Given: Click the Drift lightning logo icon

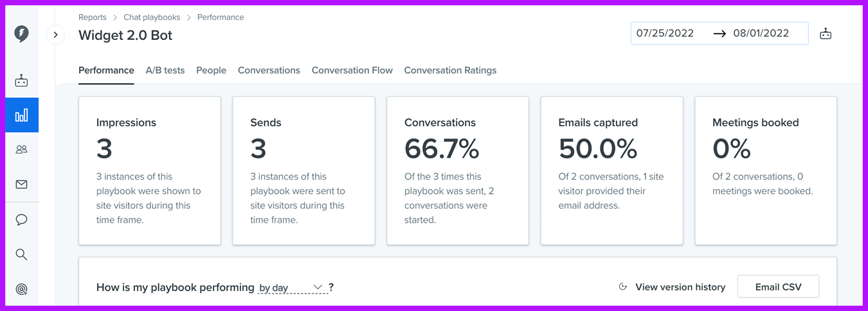Looking at the screenshot, I should pyautogui.click(x=21, y=34).
